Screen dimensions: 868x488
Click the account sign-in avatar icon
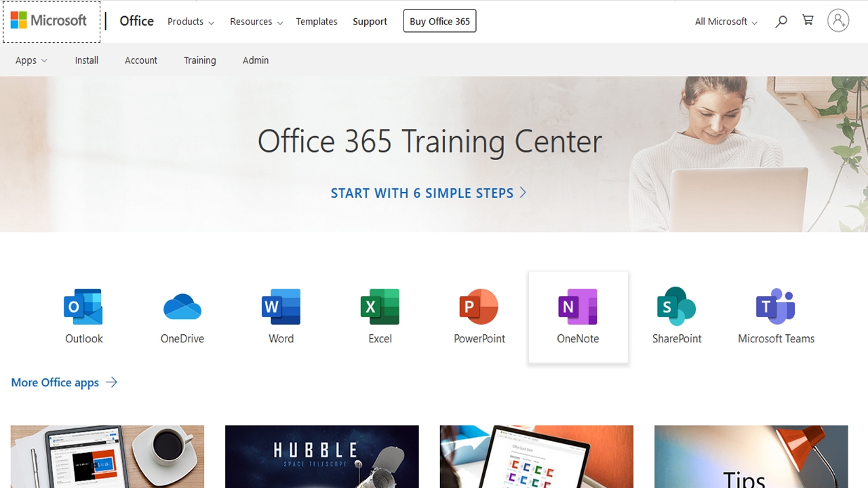pos(838,21)
